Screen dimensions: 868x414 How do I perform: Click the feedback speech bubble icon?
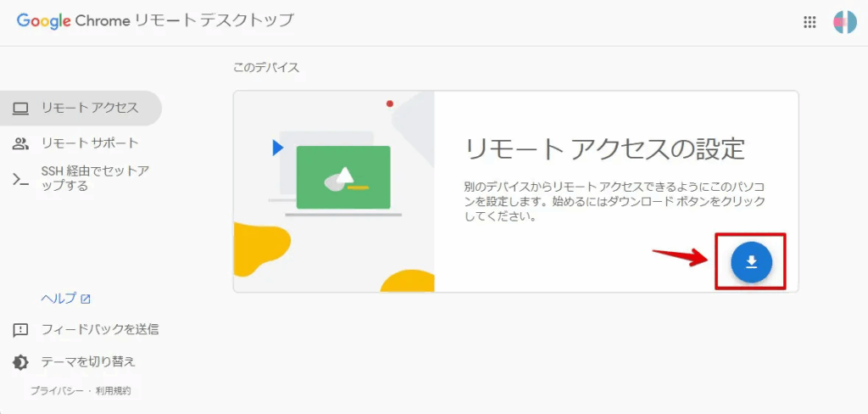(x=20, y=329)
